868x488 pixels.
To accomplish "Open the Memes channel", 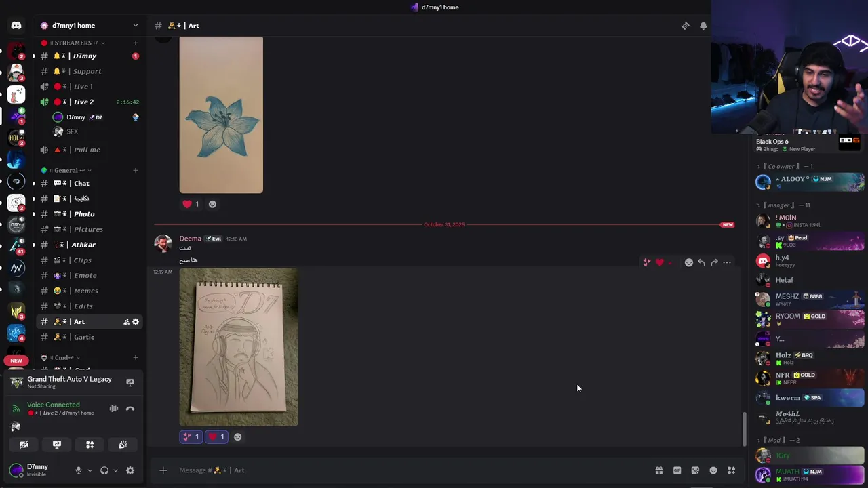I will point(90,291).
